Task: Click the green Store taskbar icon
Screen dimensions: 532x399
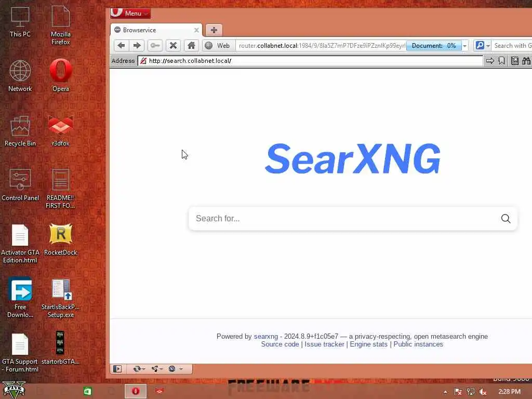Action: pyautogui.click(x=87, y=391)
